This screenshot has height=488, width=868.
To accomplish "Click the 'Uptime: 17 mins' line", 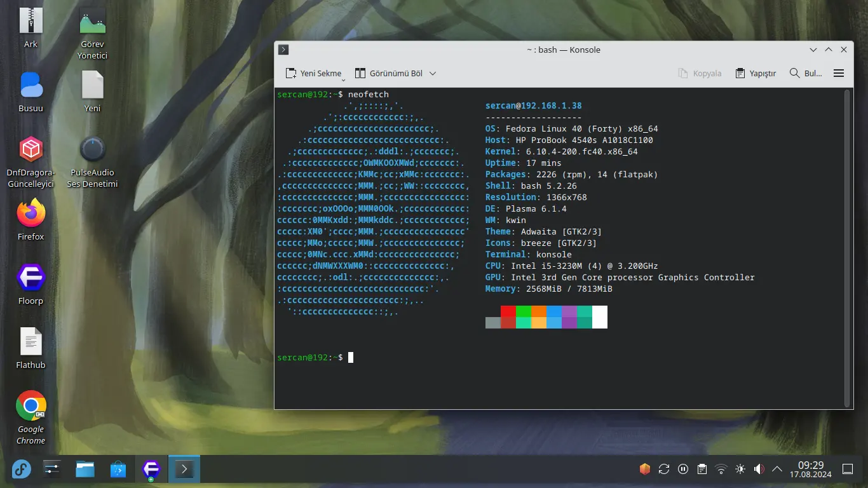I will click(524, 163).
